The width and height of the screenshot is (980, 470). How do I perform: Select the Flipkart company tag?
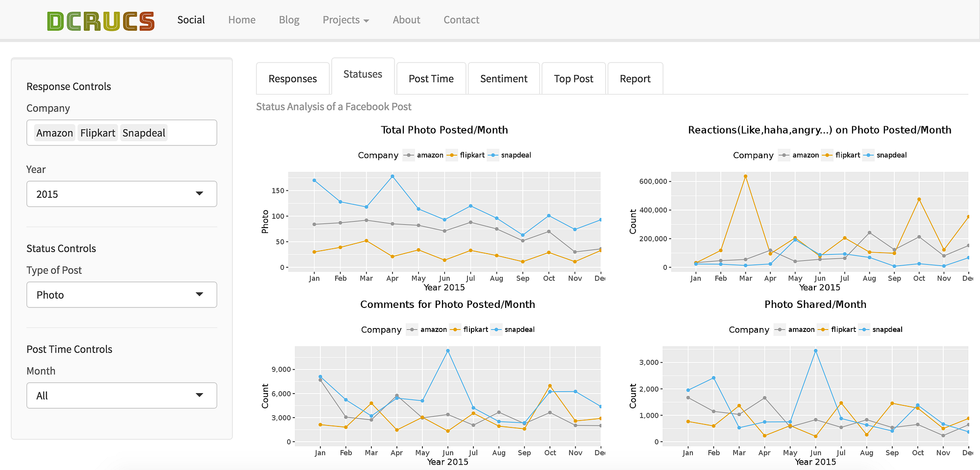98,133
